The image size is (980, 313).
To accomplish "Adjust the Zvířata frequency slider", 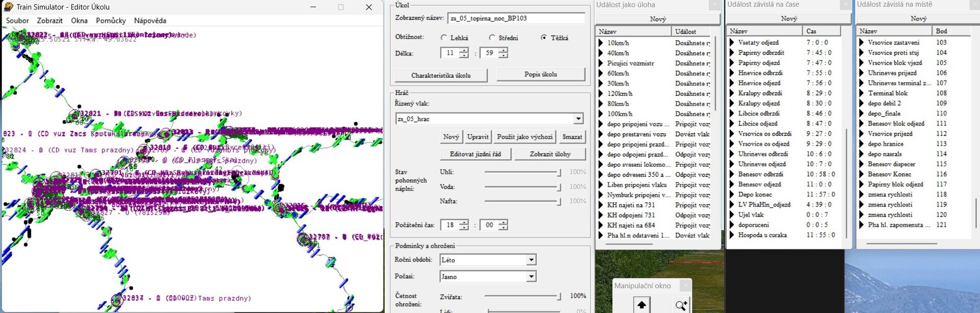I will 559,296.
